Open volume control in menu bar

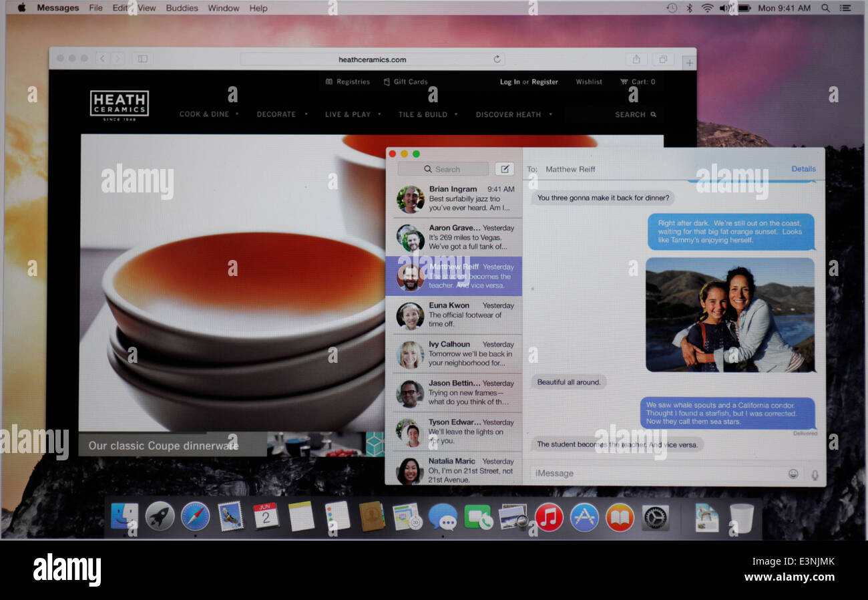click(724, 8)
